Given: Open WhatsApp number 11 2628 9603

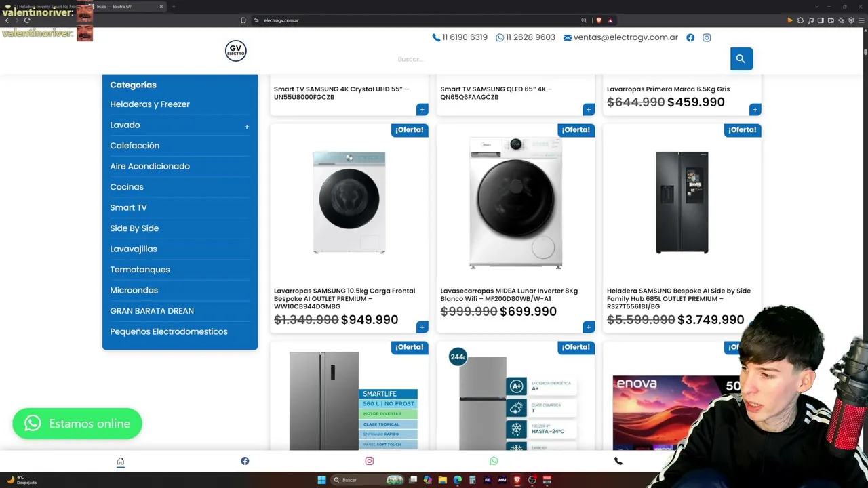Looking at the screenshot, I should [526, 38].
